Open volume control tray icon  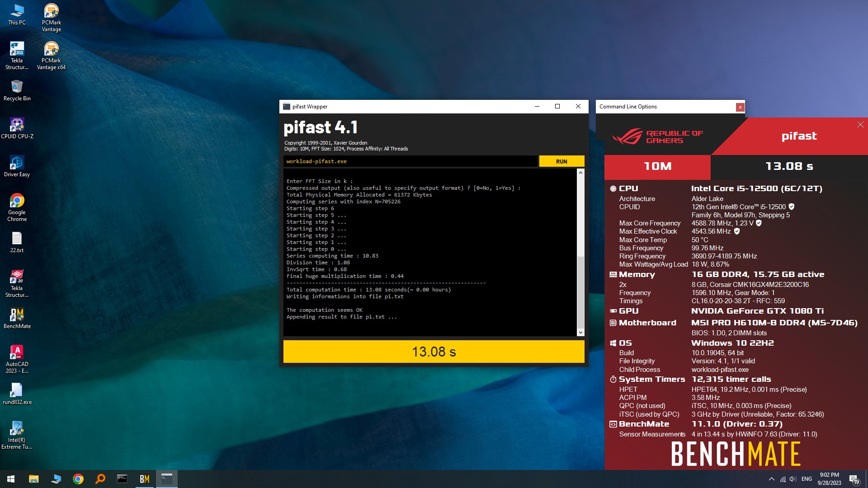(x=793, y=479)
